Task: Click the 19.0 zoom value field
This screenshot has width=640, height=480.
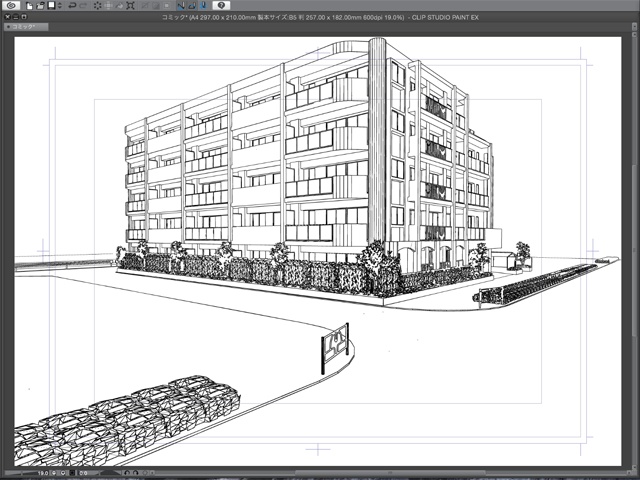Action: (43, 473)
